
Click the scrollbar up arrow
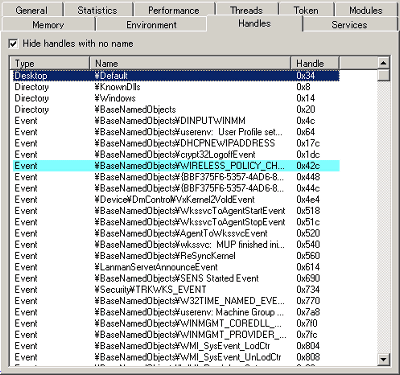(384, 63)
